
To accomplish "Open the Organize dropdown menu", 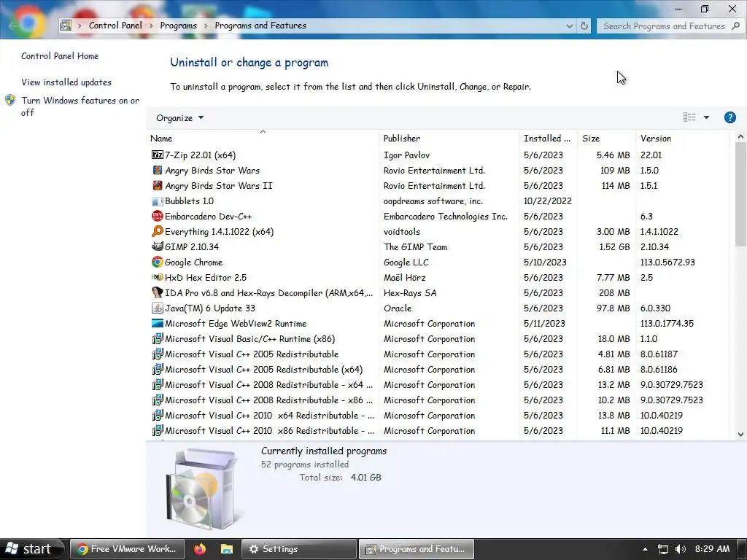I will point(179,117).
